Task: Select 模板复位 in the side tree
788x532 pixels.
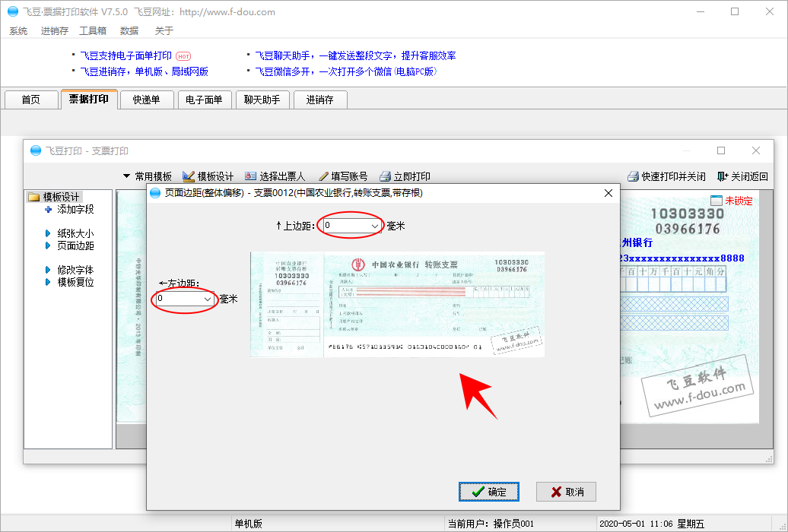Action: pyautogui.click(x=75, y=282)
